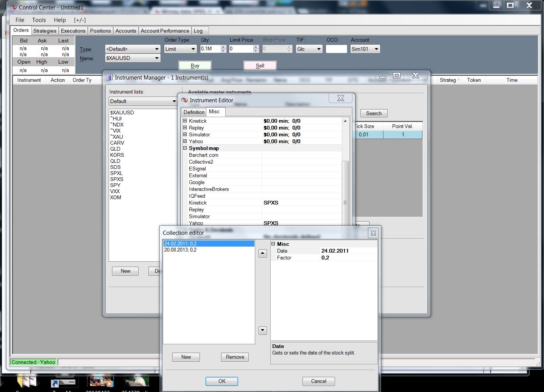Expand the Simulator commission row
Image resolution: width=544 pixels, height=392 pixels.
(185, 134)
